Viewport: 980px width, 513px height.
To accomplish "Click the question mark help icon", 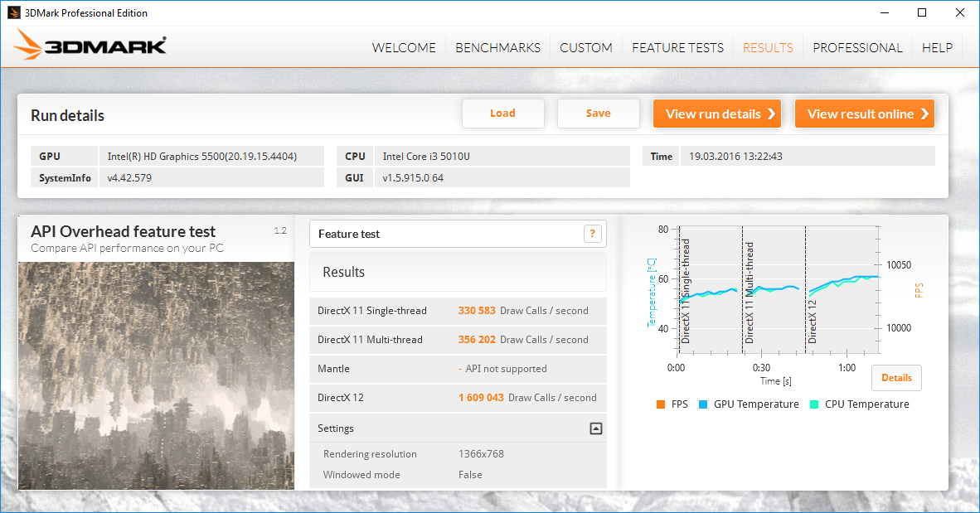I will (x=592, y=234).
